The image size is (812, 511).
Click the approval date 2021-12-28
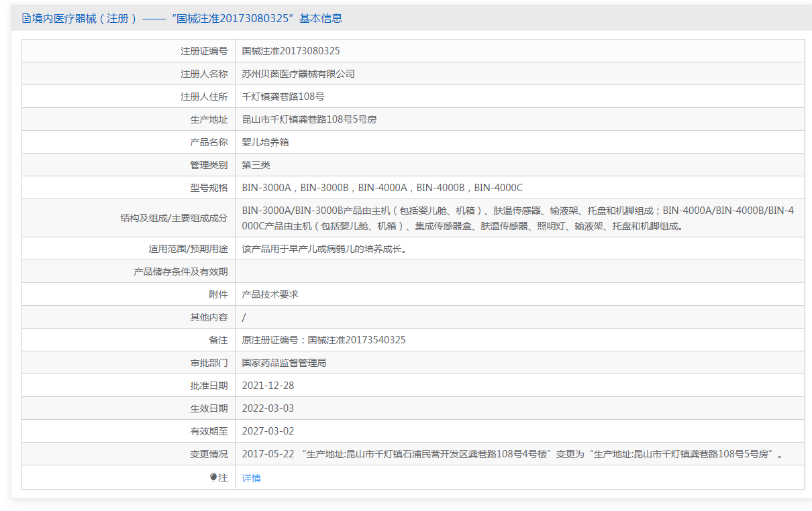[268, 386]
